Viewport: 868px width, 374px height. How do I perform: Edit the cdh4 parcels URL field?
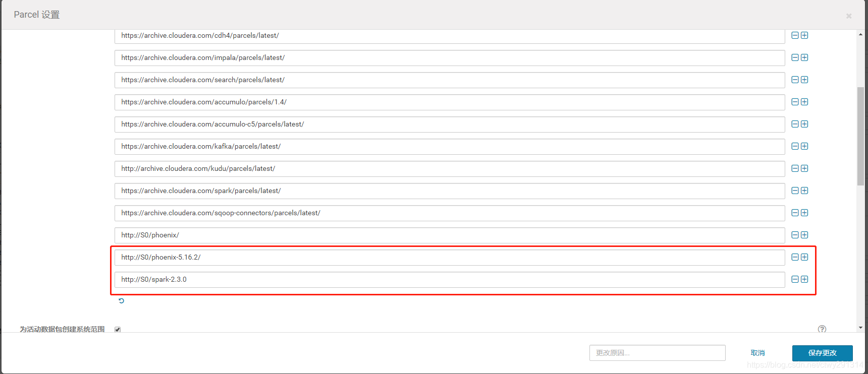[450, 35]
